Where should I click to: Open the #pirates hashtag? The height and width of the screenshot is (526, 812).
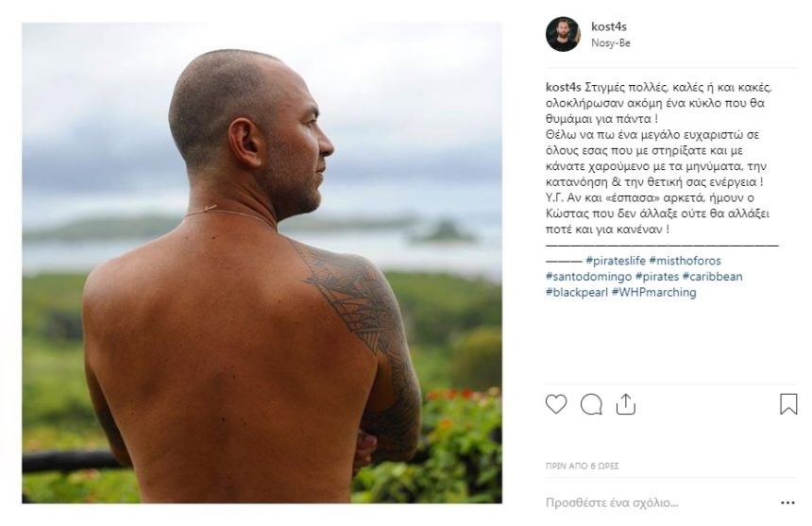(656, 277)
